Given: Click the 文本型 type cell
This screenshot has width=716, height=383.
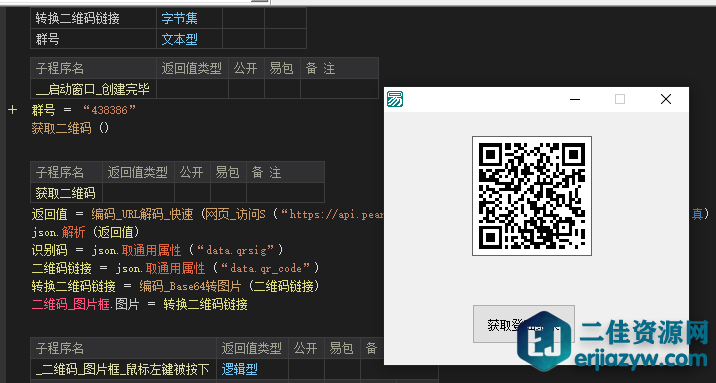Looking at the screenshot, I should click(190, 39).
